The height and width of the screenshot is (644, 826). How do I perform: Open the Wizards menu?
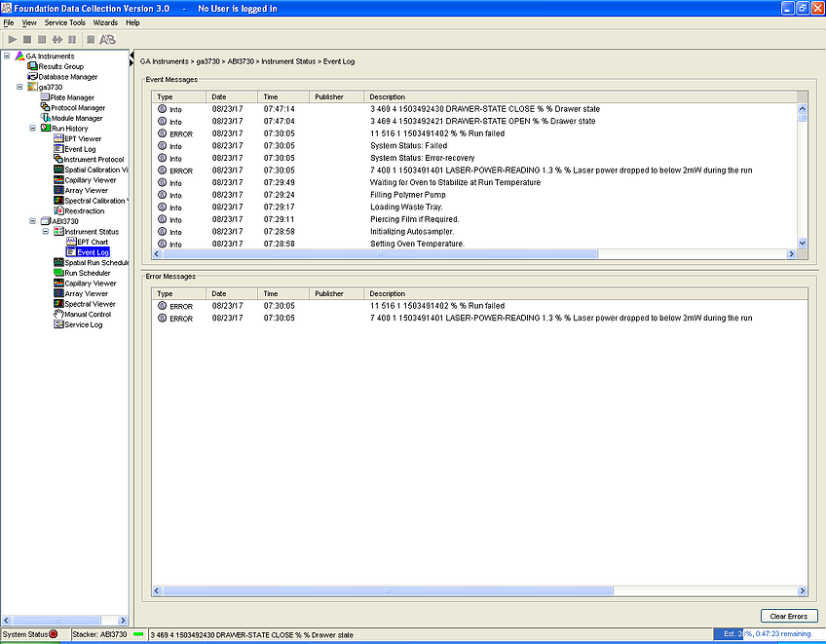(x=105, y=21)
